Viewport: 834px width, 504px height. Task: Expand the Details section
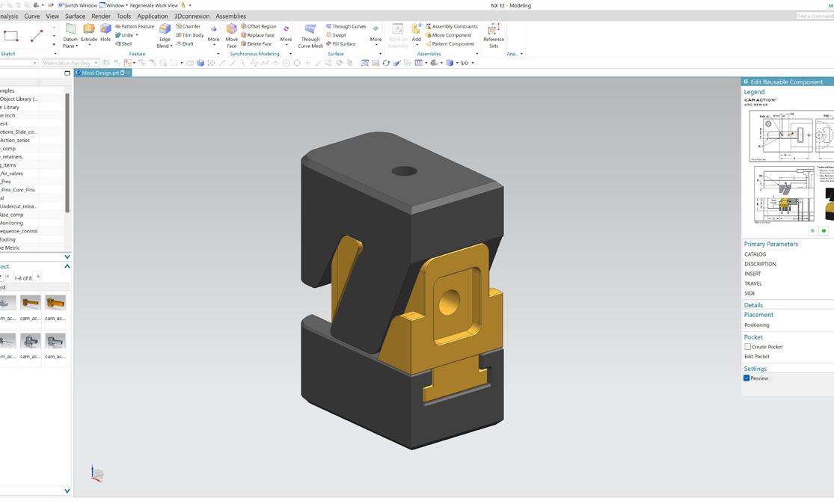tap(753, 305)
